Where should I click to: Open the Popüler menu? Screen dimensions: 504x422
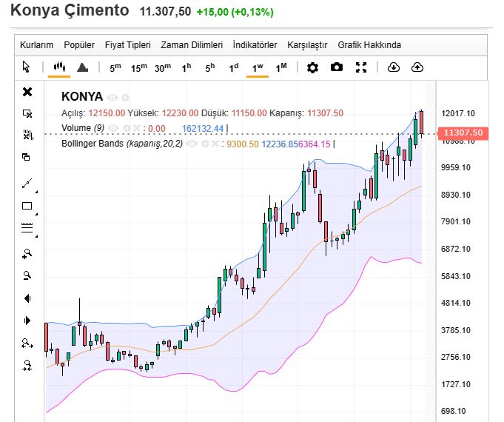click(x=79, y=44)
